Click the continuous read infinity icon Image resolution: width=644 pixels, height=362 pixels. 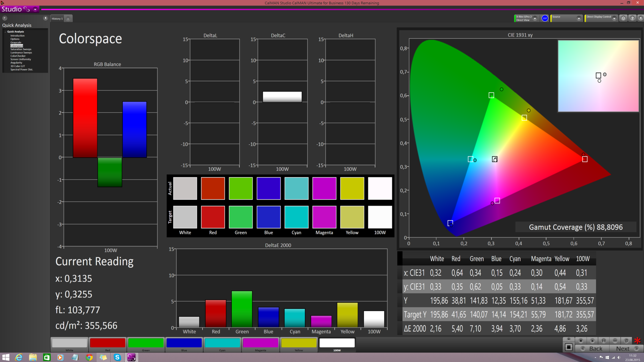(x=615, y=341)
